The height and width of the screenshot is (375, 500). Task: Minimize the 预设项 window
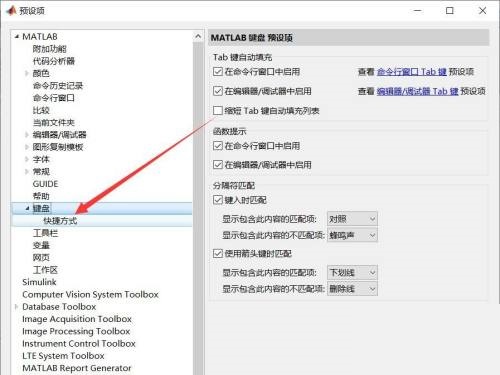click(x=418, y=11)
